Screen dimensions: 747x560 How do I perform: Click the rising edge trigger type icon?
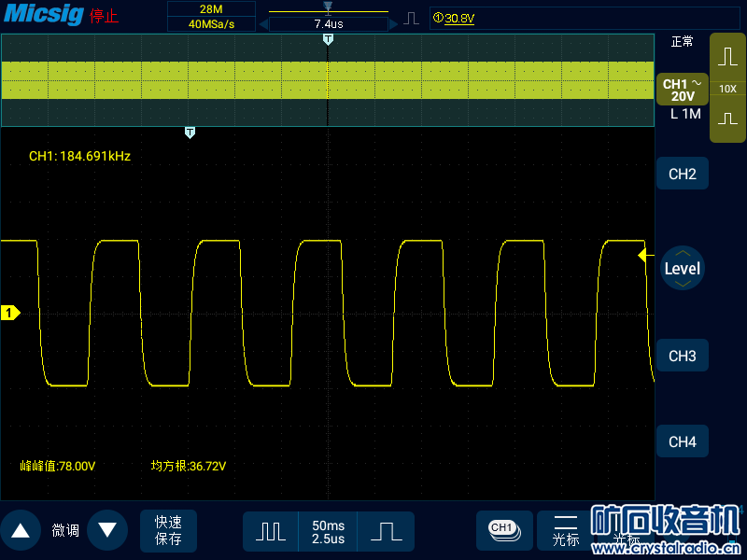(x=412, y=19)
